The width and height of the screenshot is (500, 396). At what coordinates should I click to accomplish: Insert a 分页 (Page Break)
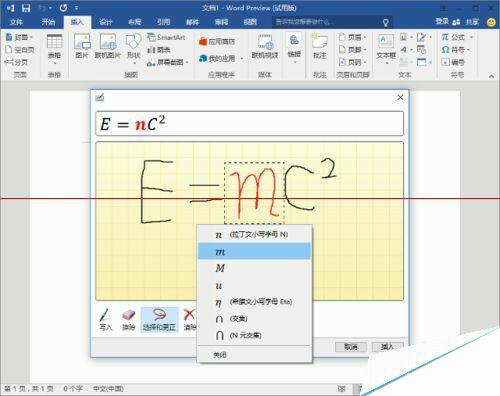pos(17,62)
